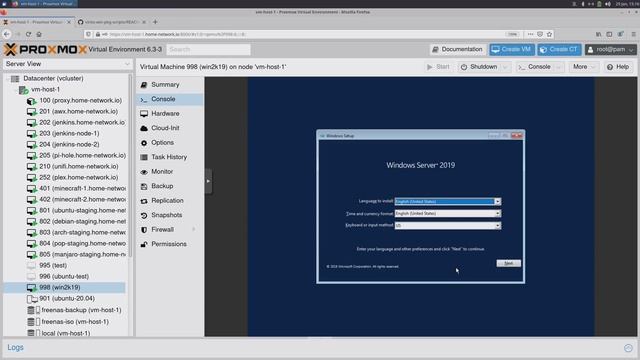
Task: Select VM 201 (awx.home-network.io)
Action: (78, 111)
